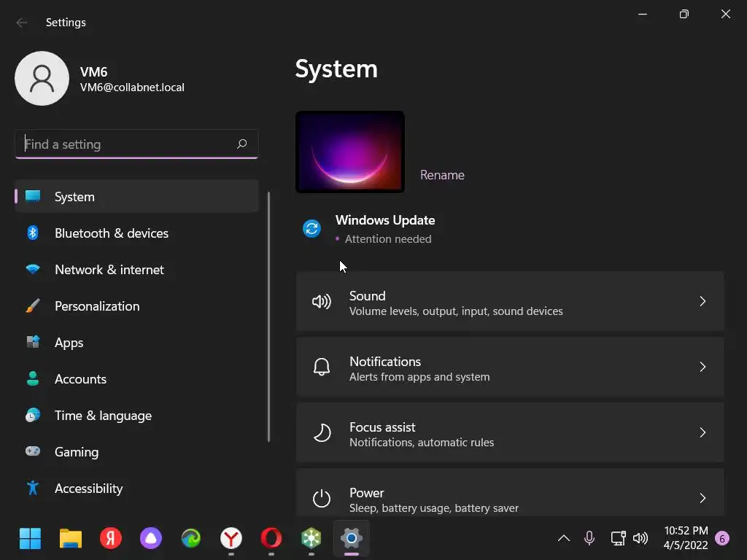Click the Bluetooth icon in sidebar
Screen dimensions: 747x560
pos(33,233)
